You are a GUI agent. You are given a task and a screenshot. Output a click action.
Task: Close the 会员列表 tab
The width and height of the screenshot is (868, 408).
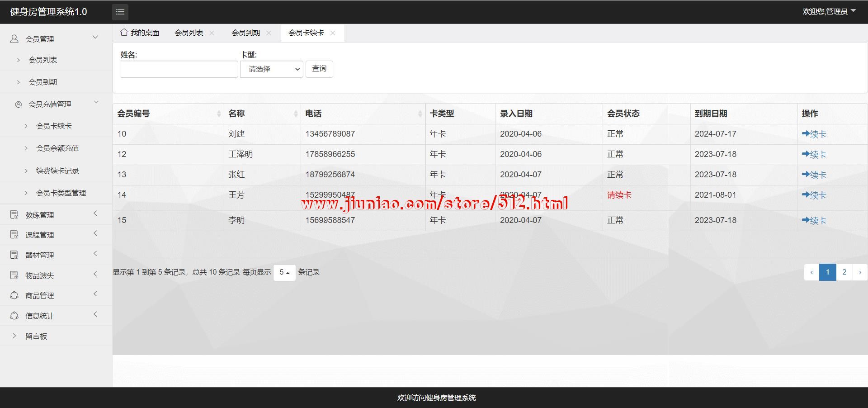coord(212,33)
